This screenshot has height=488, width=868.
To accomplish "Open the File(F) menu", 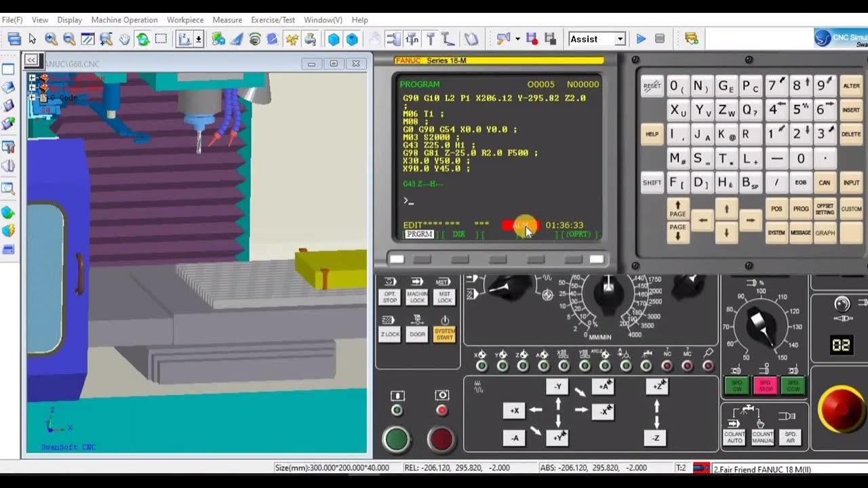I will (12, 20).
